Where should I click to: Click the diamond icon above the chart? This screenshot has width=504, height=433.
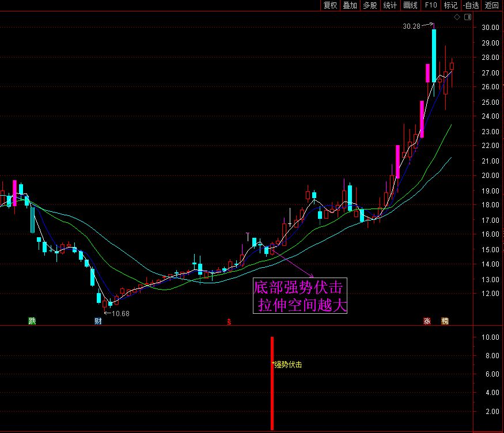(x=457, y=17)
